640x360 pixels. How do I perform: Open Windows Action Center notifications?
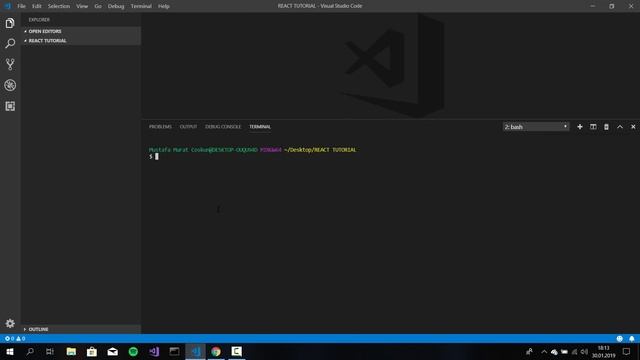tap(626, 351)
